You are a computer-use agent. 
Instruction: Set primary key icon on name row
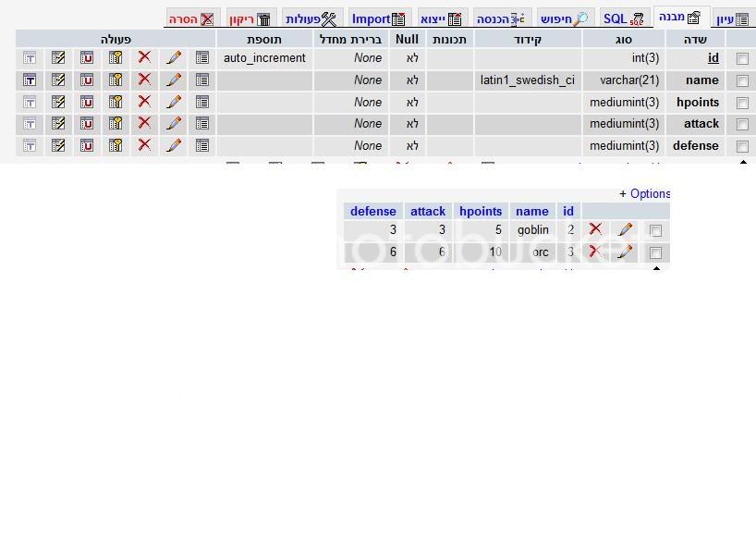[x=116, y=80]
